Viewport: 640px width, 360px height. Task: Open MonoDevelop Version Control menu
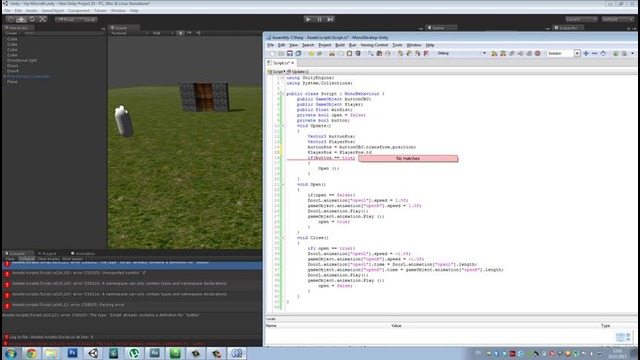click(x=374, y=45)
